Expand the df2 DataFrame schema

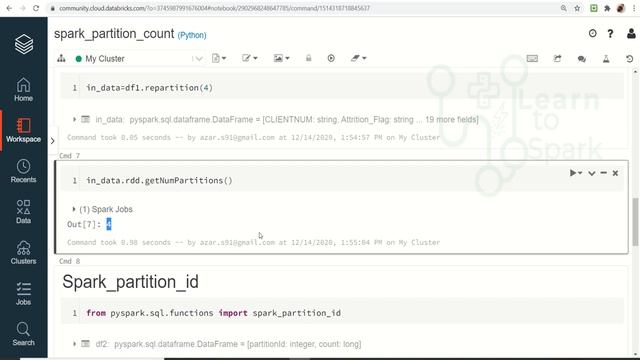[x=74, y=344]
